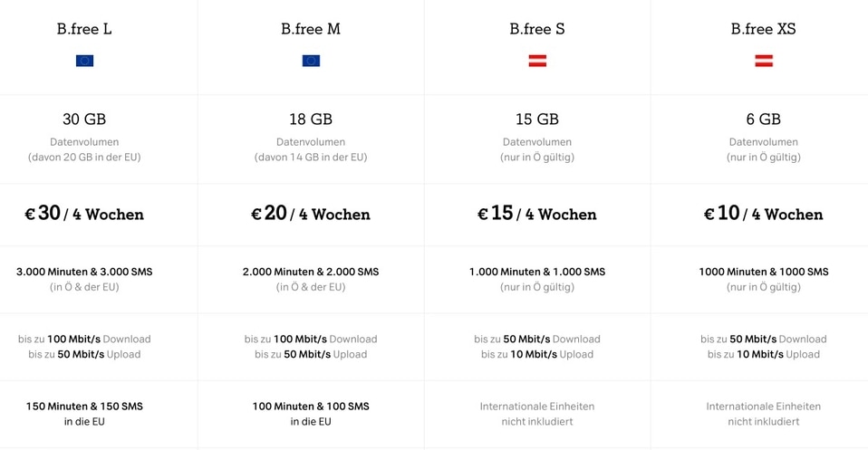
Task: Click 3.000 Minuten & 3.000 SMS text
Action: [84, 272]
